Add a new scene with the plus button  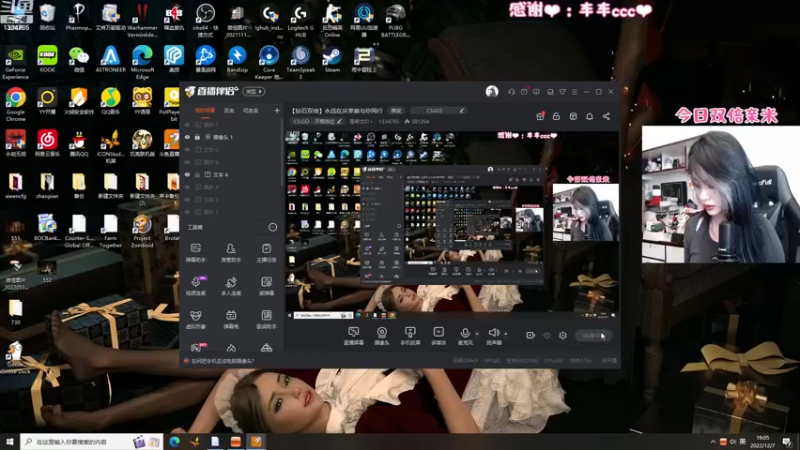click(277, 110)
